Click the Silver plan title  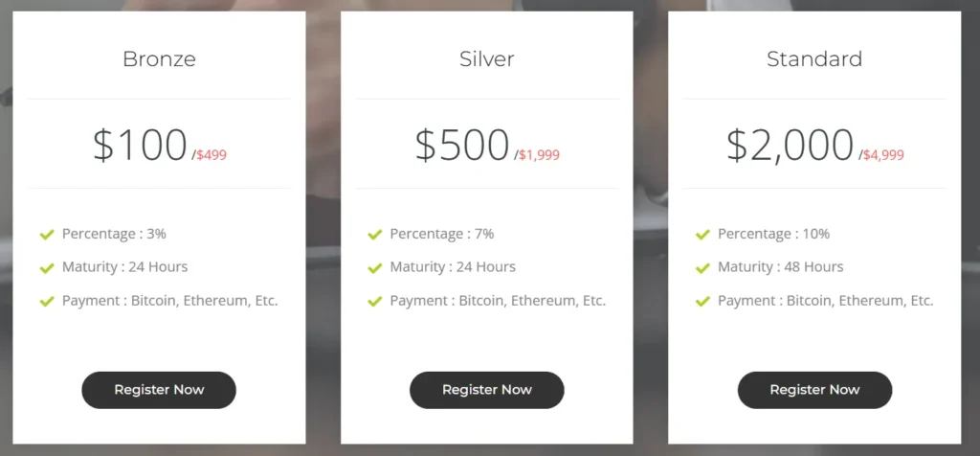(x=486, y=58)
